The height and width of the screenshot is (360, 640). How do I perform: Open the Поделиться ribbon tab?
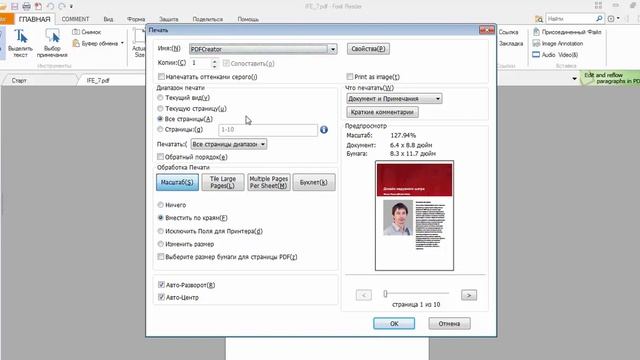(207, 19)
